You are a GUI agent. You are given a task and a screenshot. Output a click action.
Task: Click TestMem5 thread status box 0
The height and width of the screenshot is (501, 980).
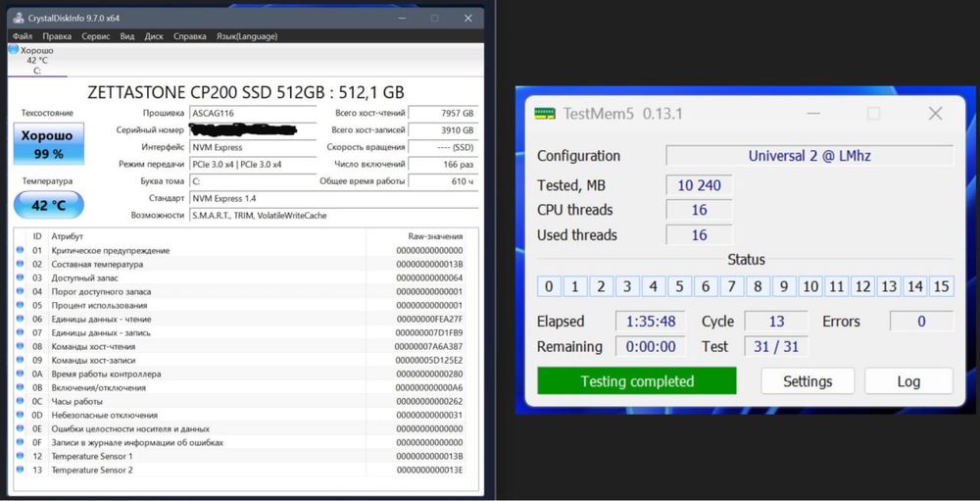(549, 287)
